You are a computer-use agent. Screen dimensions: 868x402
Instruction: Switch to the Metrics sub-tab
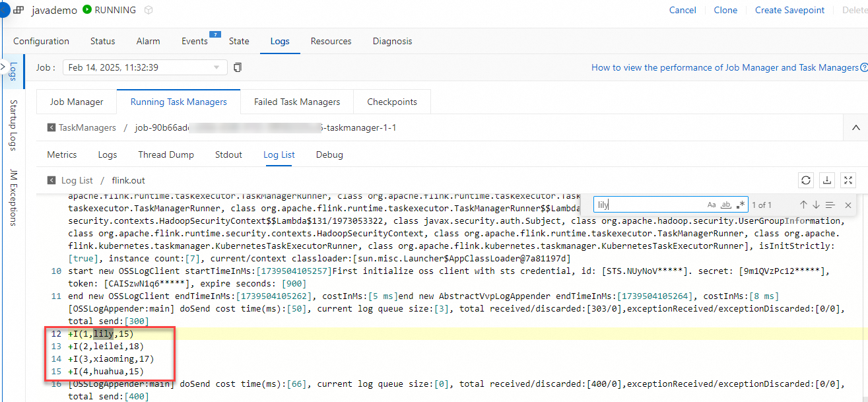tap(62, 154)
